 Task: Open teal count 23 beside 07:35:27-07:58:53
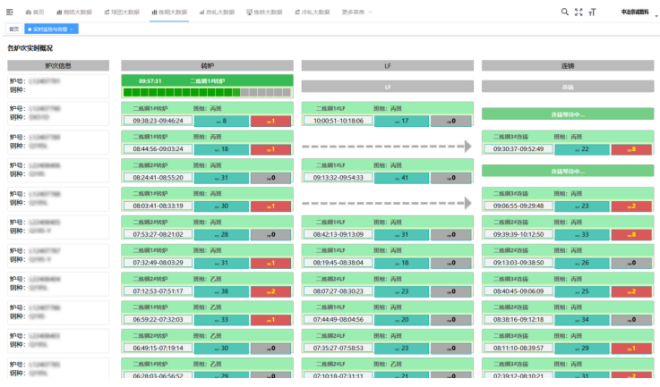coord(402,348)
